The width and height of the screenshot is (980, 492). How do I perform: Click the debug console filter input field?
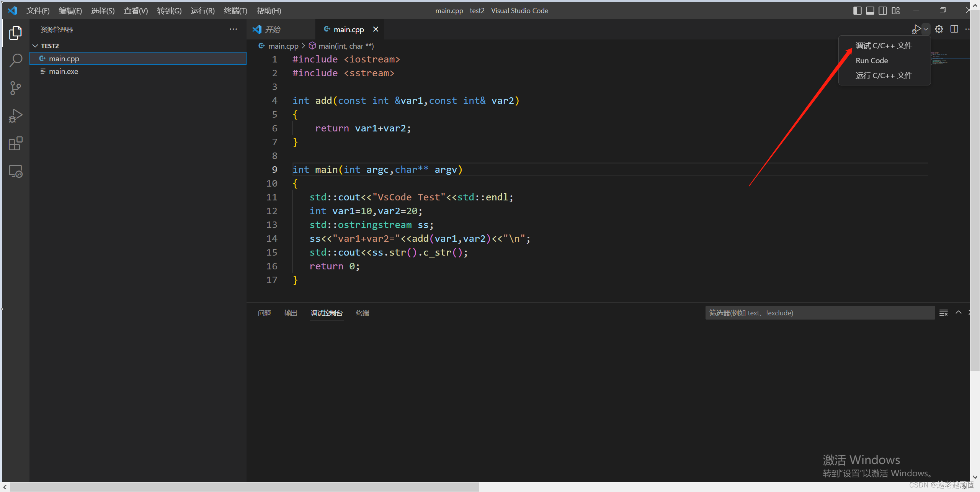(x=820, y=313)
